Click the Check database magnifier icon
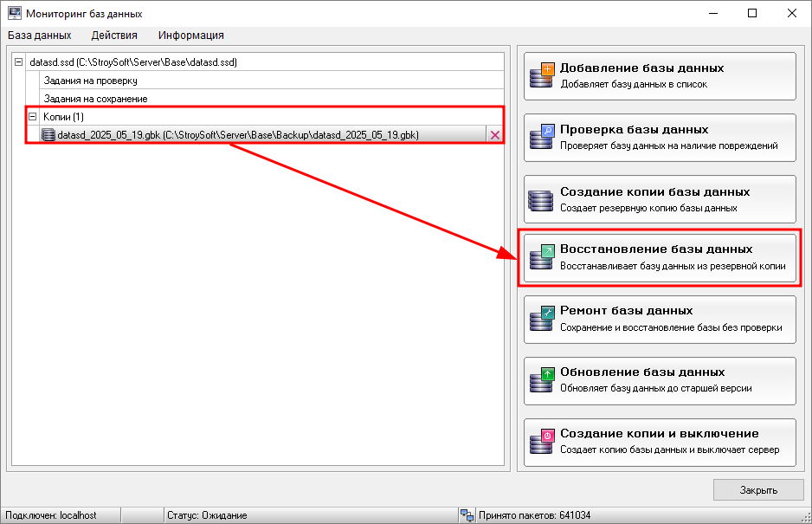This screenshot has height=524, width=812. pos(541,137)
